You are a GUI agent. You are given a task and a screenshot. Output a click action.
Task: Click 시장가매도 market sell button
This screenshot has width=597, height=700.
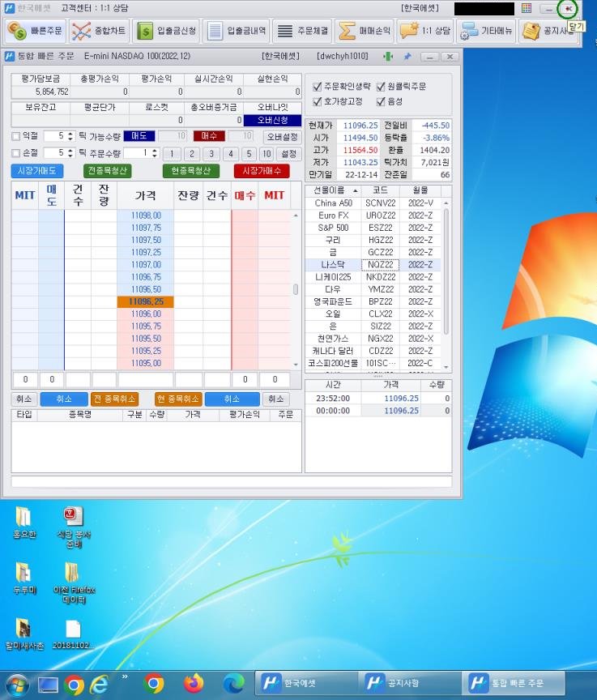point(37,171)
